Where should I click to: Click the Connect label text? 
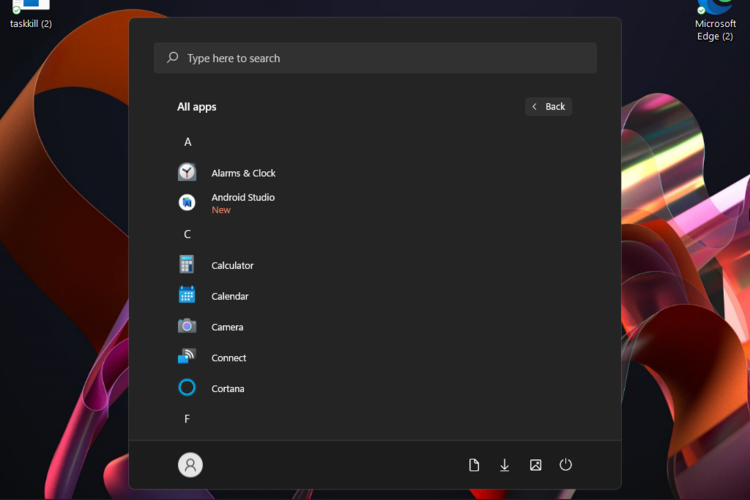[229, 358]
